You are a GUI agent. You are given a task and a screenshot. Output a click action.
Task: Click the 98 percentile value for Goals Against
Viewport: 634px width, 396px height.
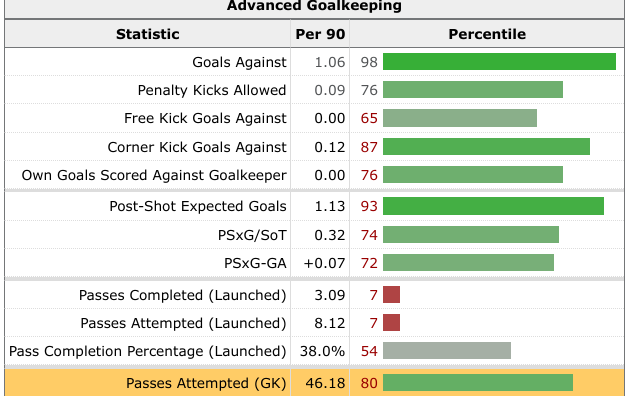coord(369,62)
